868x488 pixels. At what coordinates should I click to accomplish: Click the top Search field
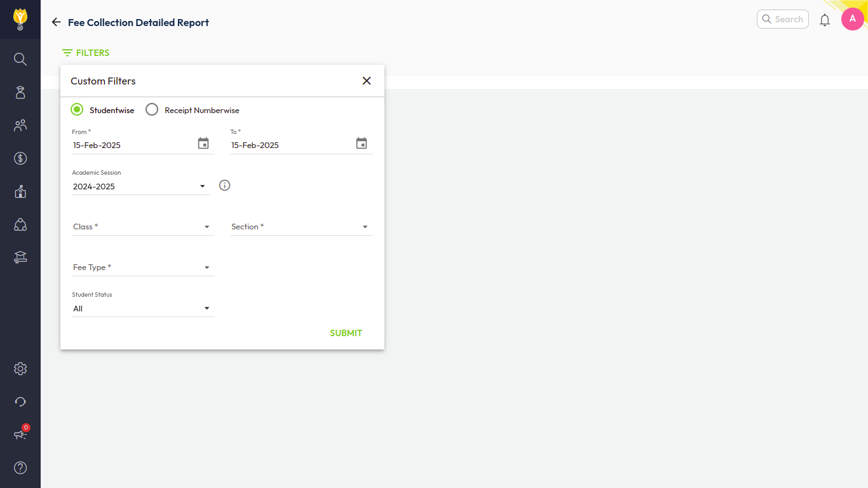click(x=783, y=19)
